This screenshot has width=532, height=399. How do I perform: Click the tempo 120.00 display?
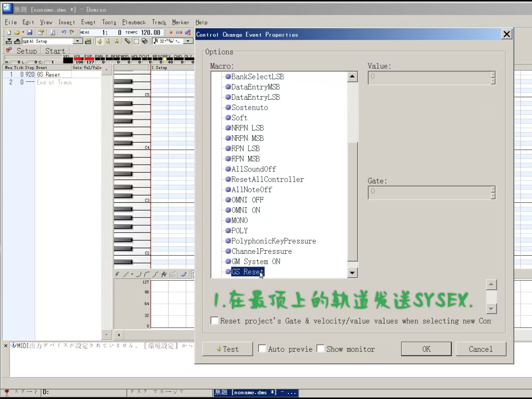click(x=151, y=33)
